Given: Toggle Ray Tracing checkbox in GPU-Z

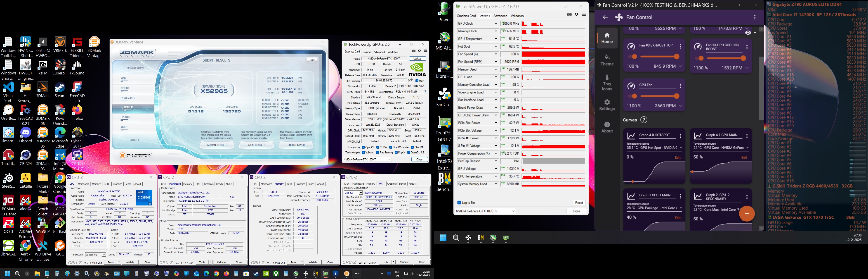Looking at the screenshot, I should pyautogui.click(x=378, y=153).
